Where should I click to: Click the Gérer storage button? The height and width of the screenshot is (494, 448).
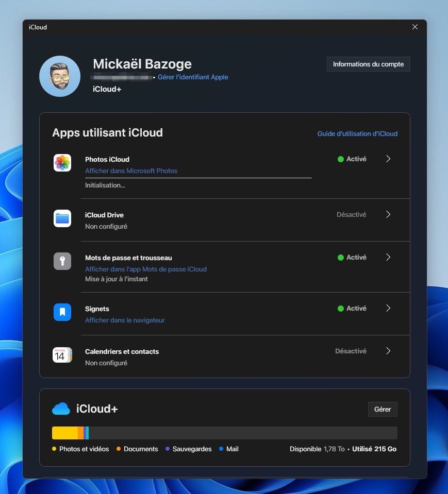click(x=383, y=409)
